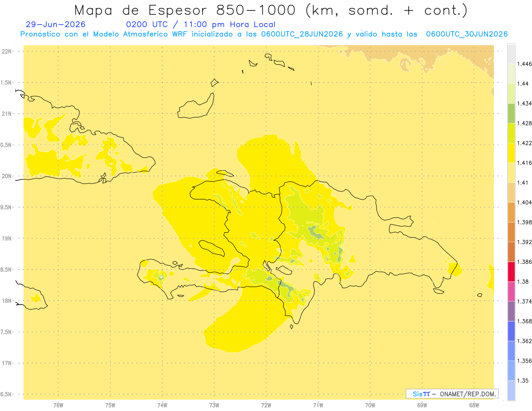Image resolution: width=532 pixels, height=411 pixels.
Task: Click the latitude label '22N'
Action: (6, 51)
